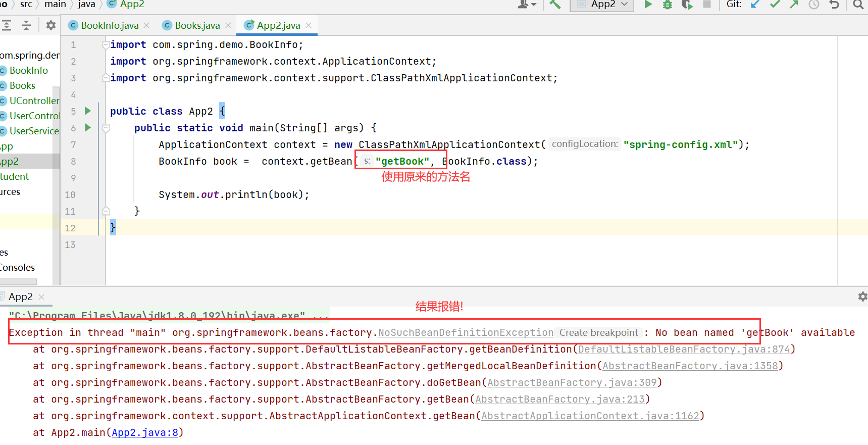Run App2 with the green play button

coord(648,5)
